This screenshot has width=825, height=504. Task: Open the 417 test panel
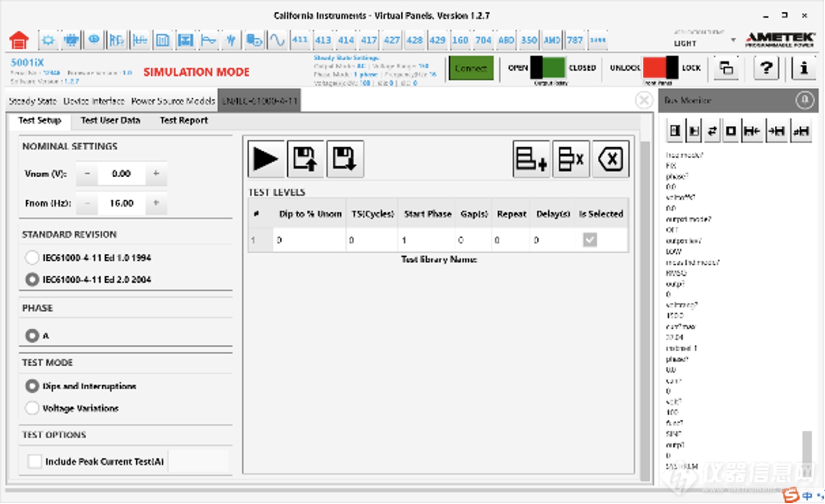click(369, 40)
